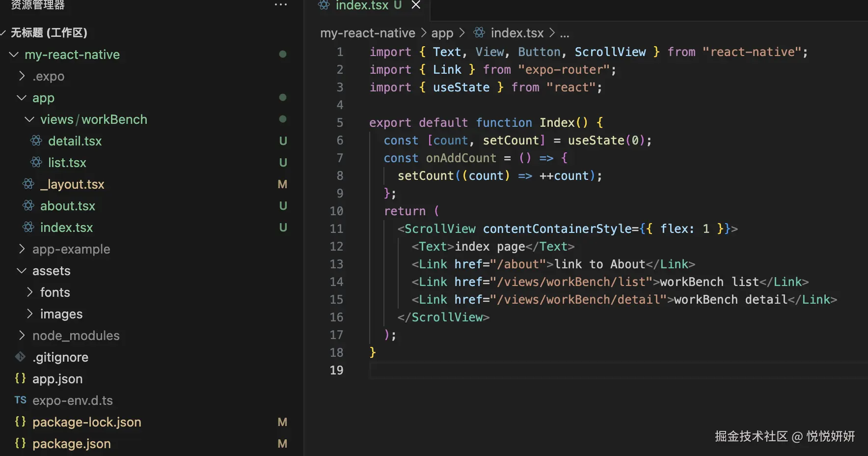Click the closing ScrollView tag on line 16
This screenshot has height=456, width=868.
[443, 317]
